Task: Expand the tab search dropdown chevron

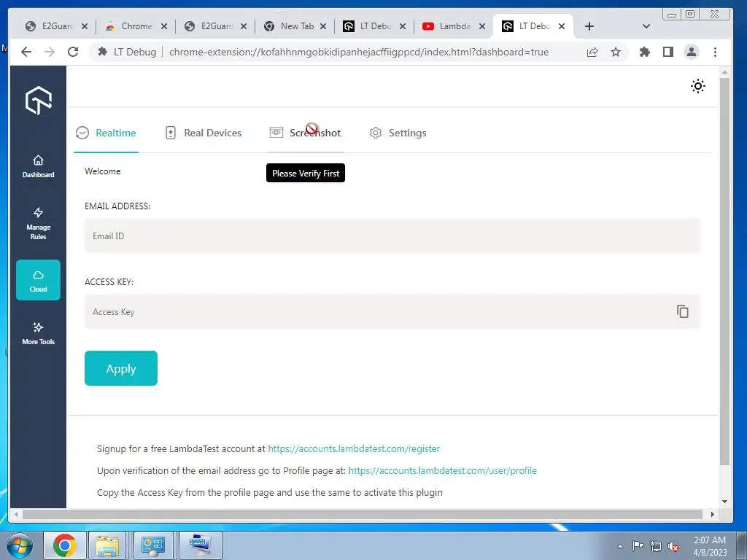Action: (646, 26)
